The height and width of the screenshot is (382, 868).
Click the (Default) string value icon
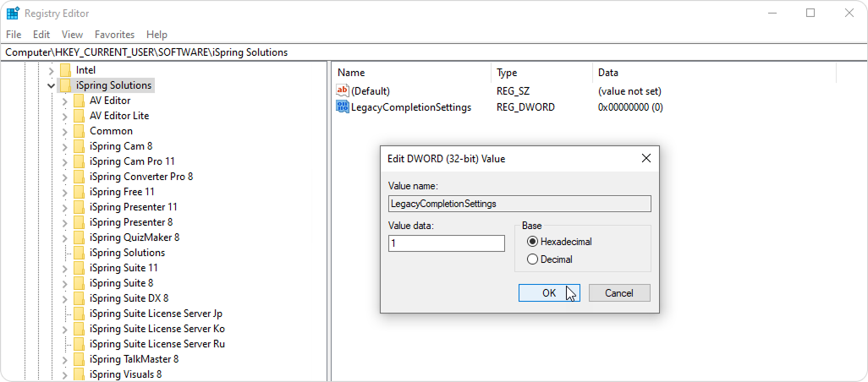tap(343, 91)
